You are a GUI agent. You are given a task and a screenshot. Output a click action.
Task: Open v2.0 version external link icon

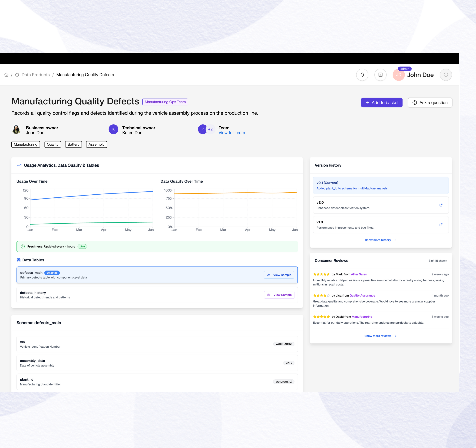441,205
